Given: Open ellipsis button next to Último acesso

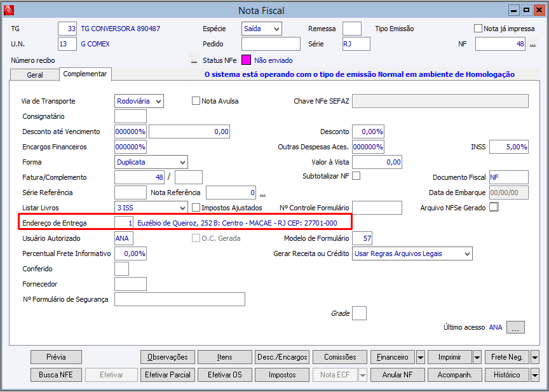Looking at the screenshot, I should click(x=515, y=327).
